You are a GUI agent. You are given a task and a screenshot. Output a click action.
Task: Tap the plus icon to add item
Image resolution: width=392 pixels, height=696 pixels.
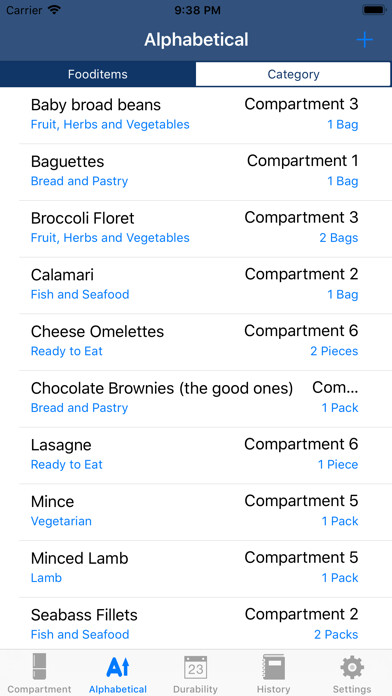pyautogui.click(x=364, y=40)
